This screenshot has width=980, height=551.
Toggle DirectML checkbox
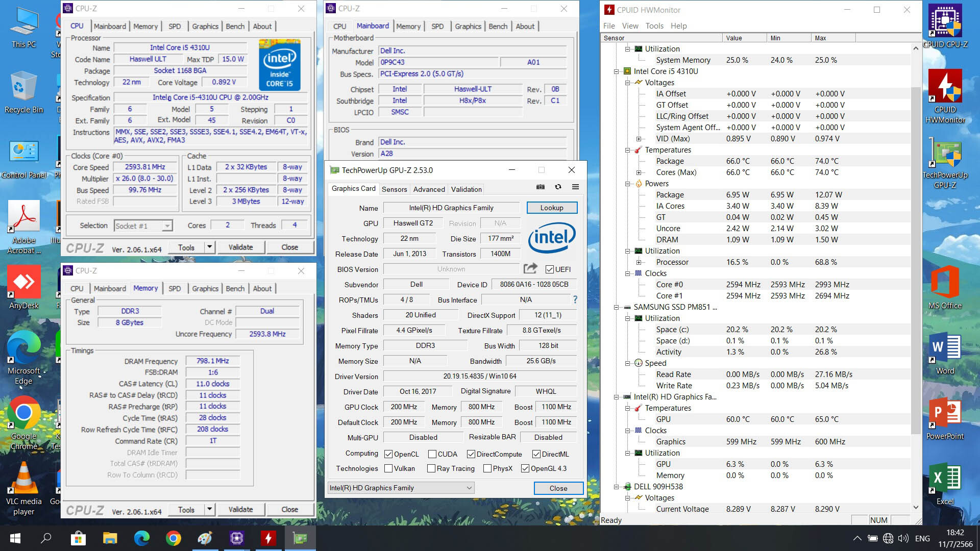tap(536, 454)
